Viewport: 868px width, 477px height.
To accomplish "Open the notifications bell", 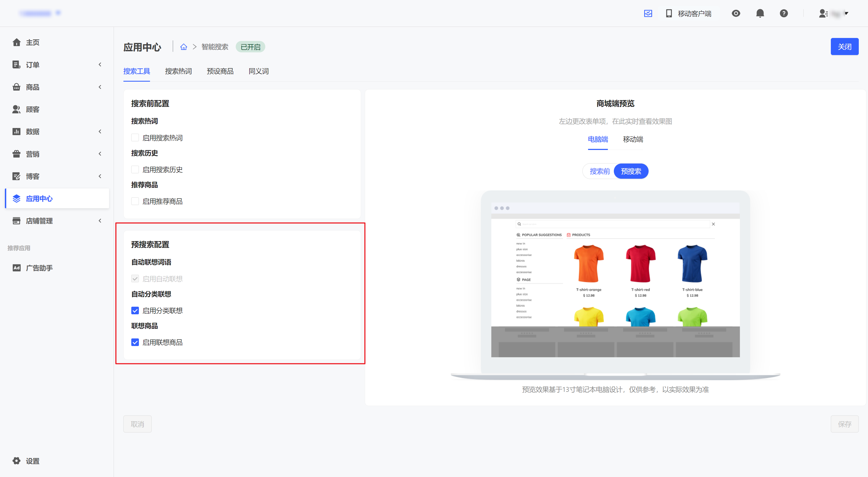I will [760, 14].
